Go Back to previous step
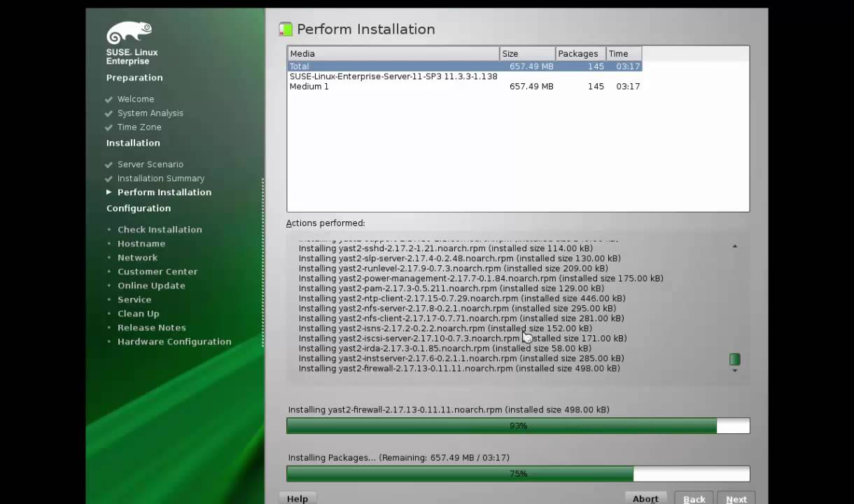This screenshot has width=854, height=504. 694,498
